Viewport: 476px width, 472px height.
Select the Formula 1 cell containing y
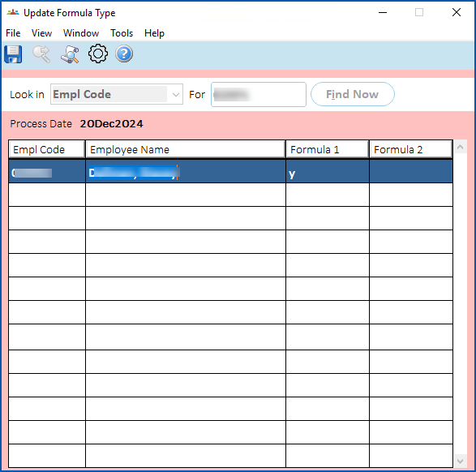click(x=328, y=171)
